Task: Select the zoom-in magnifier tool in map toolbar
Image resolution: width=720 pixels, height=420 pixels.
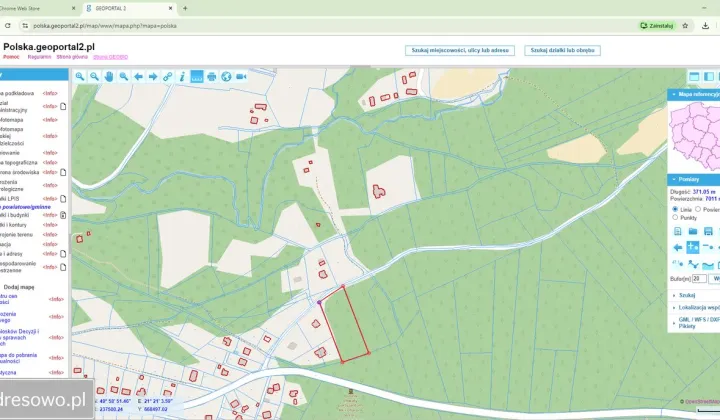Action: coord(80,77)
